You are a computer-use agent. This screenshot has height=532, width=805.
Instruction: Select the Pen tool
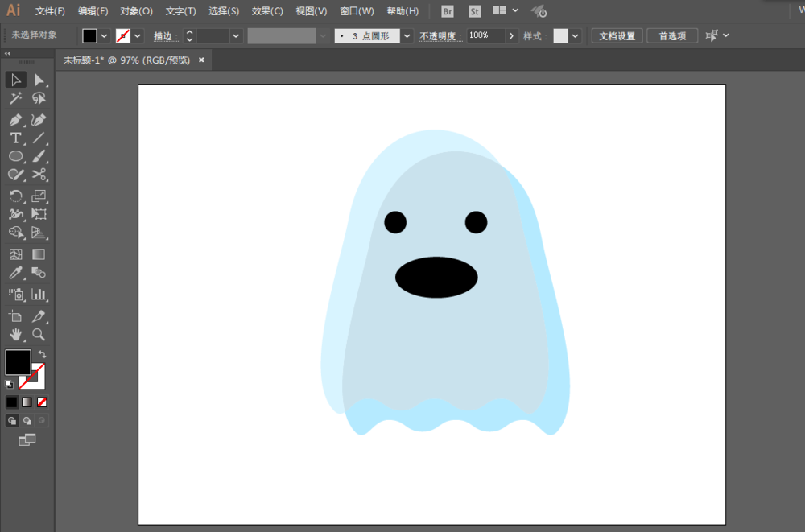point(16,120)
